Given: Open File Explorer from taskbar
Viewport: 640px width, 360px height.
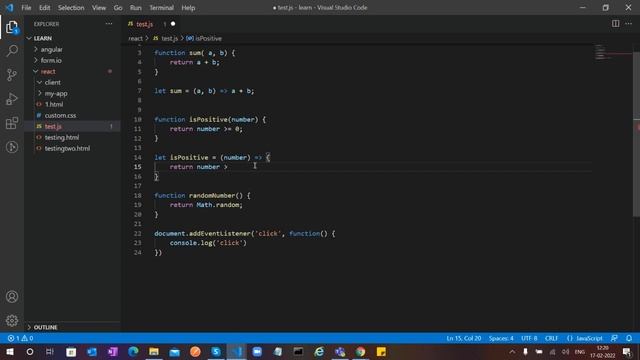Looking at the screenshot, I should click(x=154, y=352).
